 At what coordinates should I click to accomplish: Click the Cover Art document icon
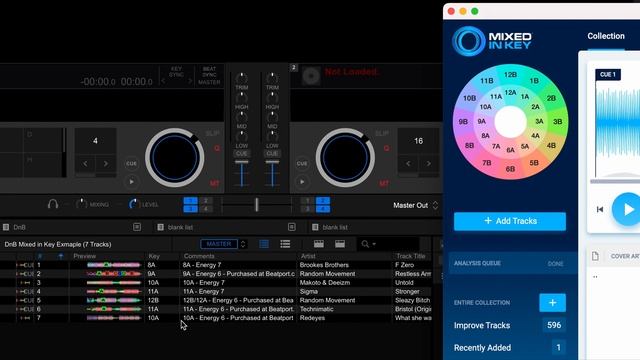coord(595,256)
